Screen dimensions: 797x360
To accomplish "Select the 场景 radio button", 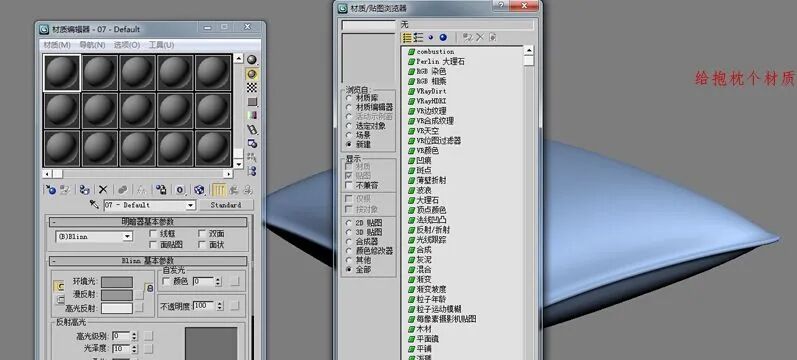I will (x=349, y=135).
